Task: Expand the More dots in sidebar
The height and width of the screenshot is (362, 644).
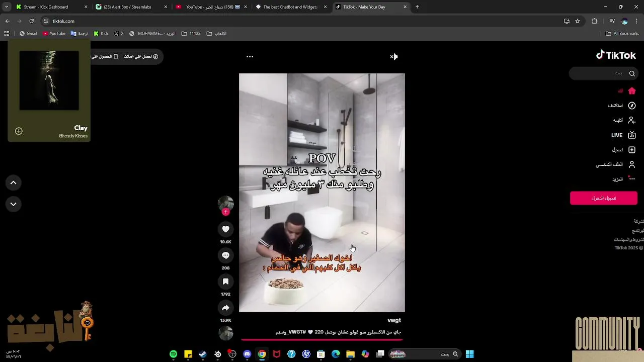Action: point(631,178)
